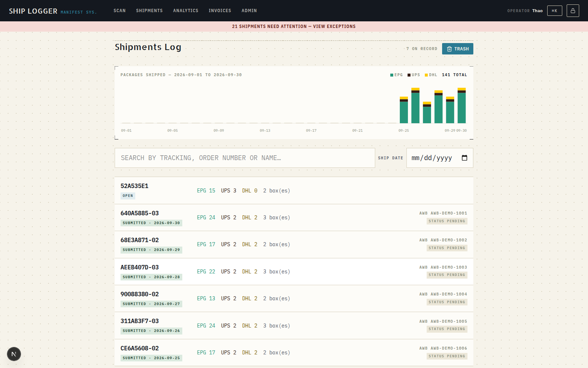Click the 7 ON RECORD counter
This screenshot has width=588, height=368.
(x=422, y=49)
